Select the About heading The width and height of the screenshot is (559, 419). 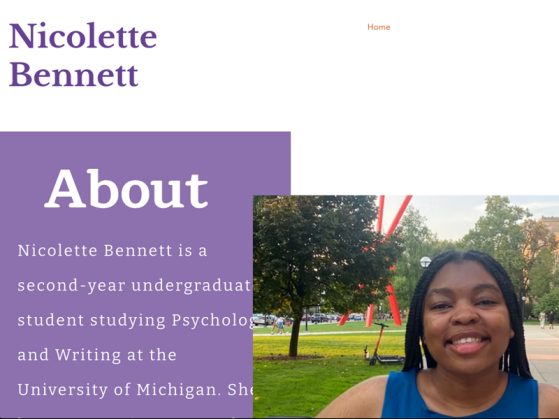(126, 189)
